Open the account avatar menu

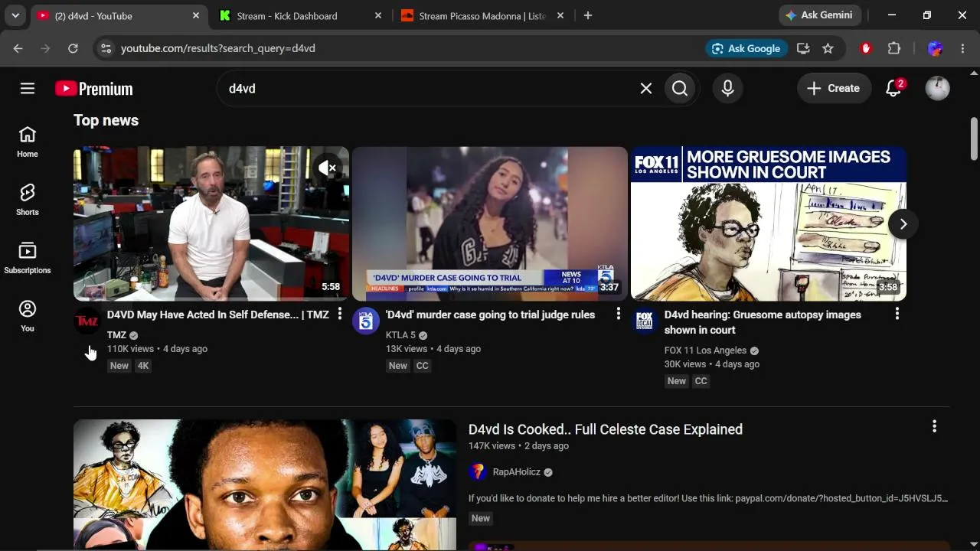pyautogui.click(x=938, y=89)
